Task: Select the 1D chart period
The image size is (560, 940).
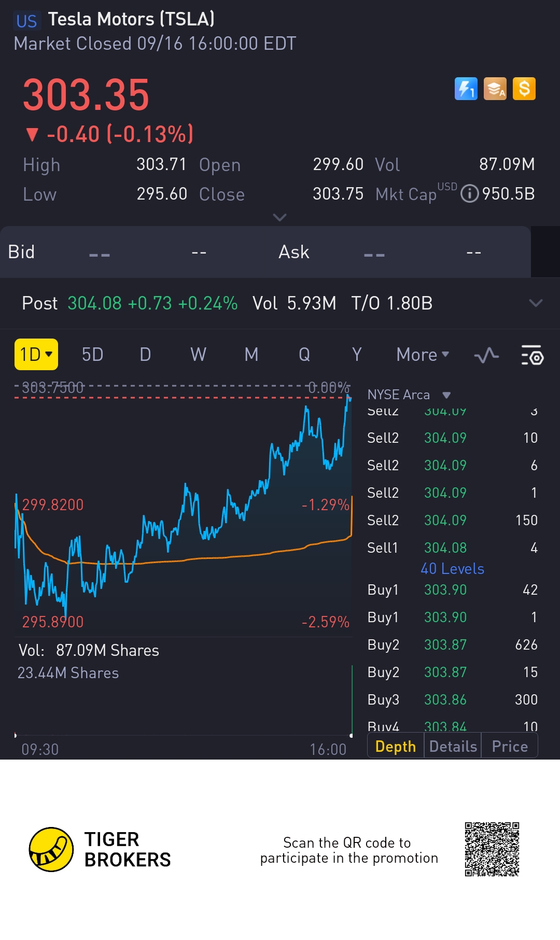Action: [x=36, y=355]
